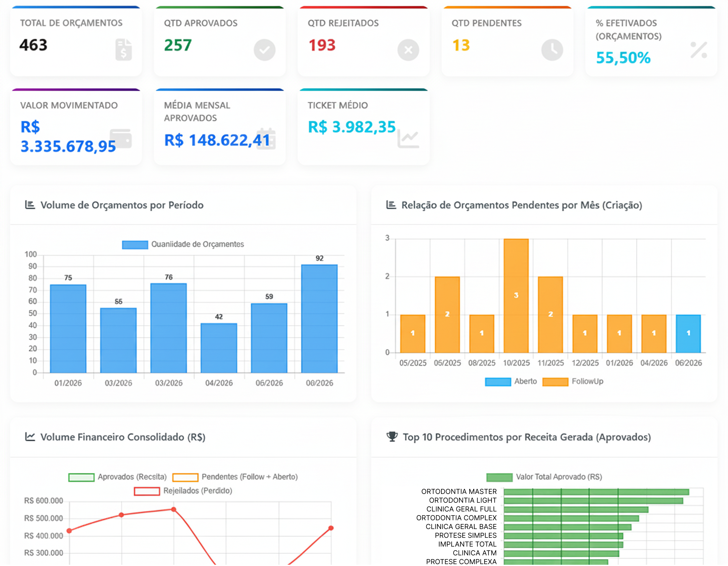Click the X icon in Qtd Rejeitados card
The image size is (728, 566).
[408, 50]
